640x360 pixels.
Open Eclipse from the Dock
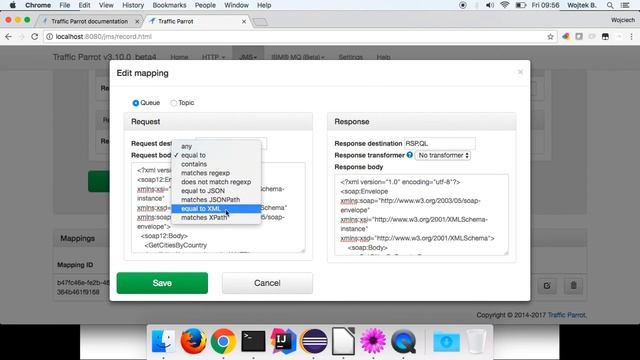313,341
